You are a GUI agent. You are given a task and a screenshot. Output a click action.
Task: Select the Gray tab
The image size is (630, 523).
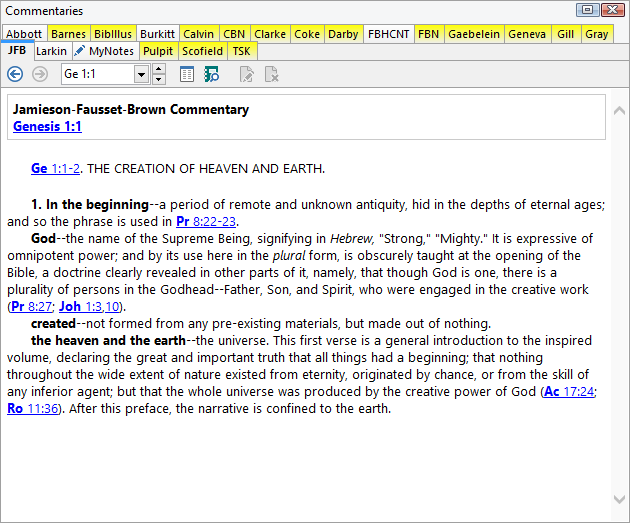tap(597, 34)
